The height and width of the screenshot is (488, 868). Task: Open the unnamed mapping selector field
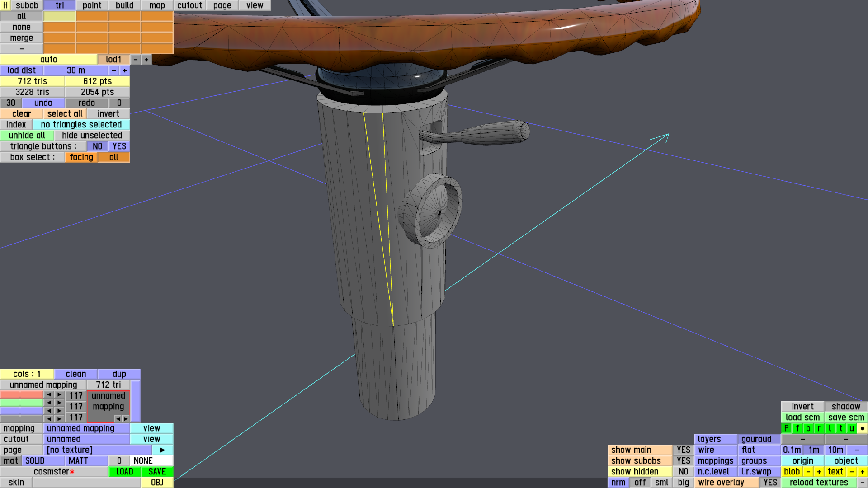pos(87,428)
